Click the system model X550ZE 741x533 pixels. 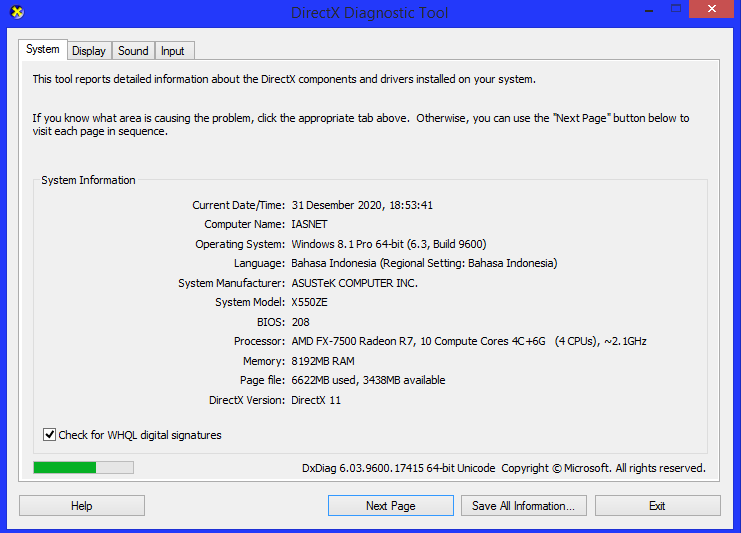tap(309, 302)
